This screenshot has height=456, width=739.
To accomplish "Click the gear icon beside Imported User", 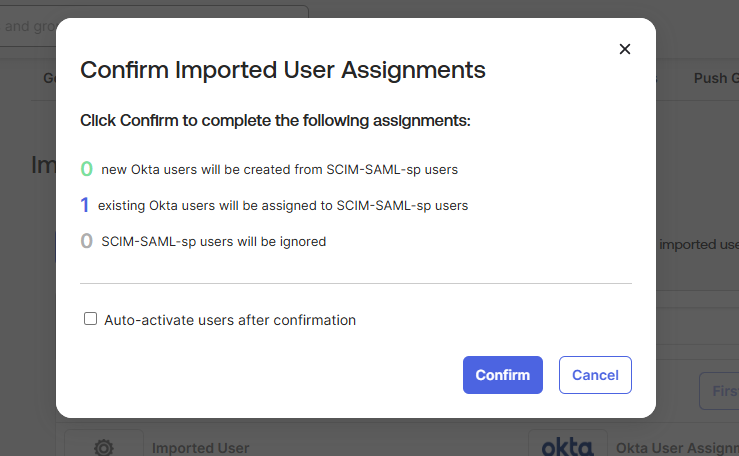I will point(104,447).
